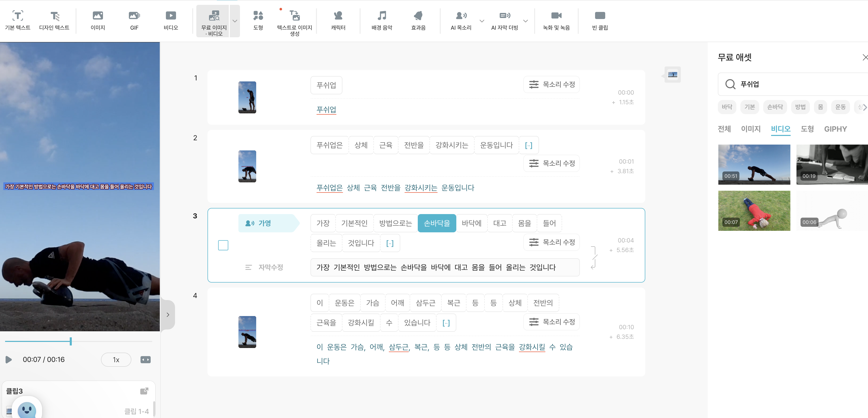
Task: Open 녹화 및 녹음 tool
Action: click(556, 21)
